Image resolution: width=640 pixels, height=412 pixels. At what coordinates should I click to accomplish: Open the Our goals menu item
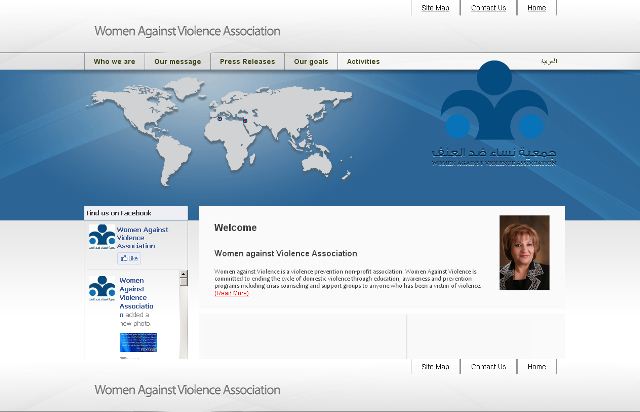click(311, 62)
